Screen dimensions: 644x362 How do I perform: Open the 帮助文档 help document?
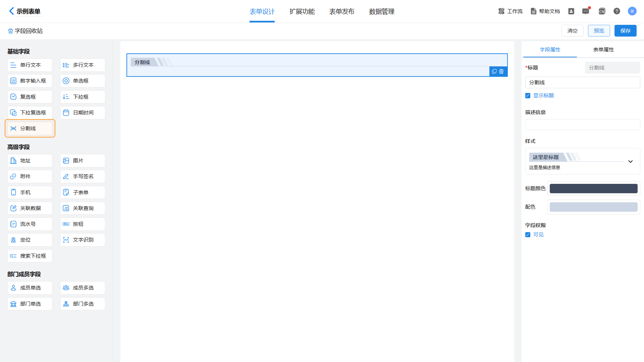pyautogui.click(x=545, y=11)
